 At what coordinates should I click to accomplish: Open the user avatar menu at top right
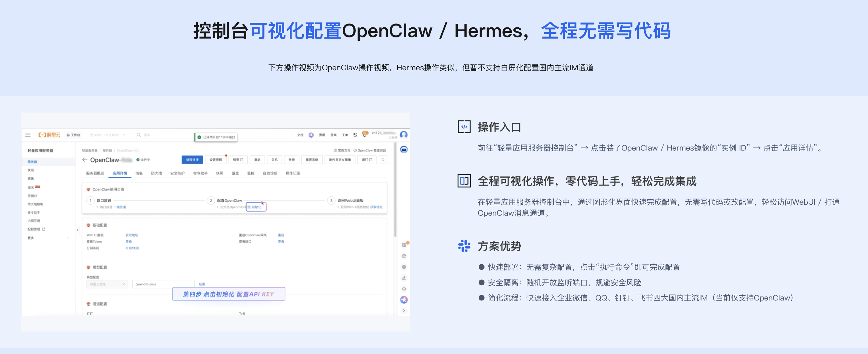(x=403, y=134)
